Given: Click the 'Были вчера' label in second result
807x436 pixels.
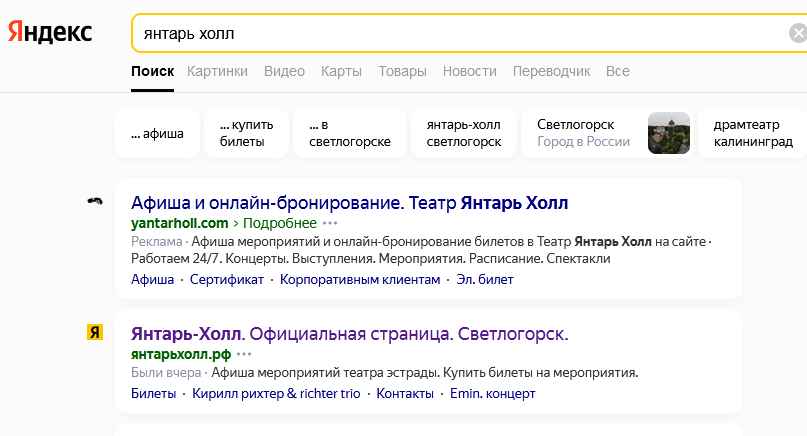Looking at the screenshot, I should 166,373.
